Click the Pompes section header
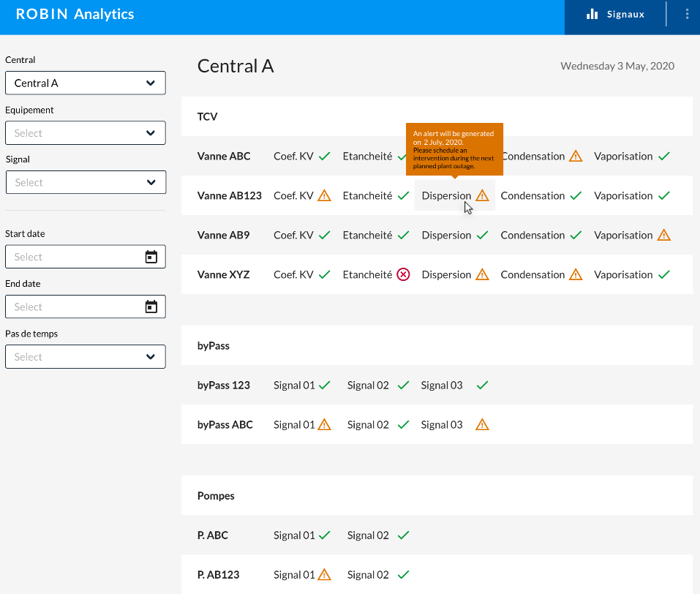 click(437, 496)
